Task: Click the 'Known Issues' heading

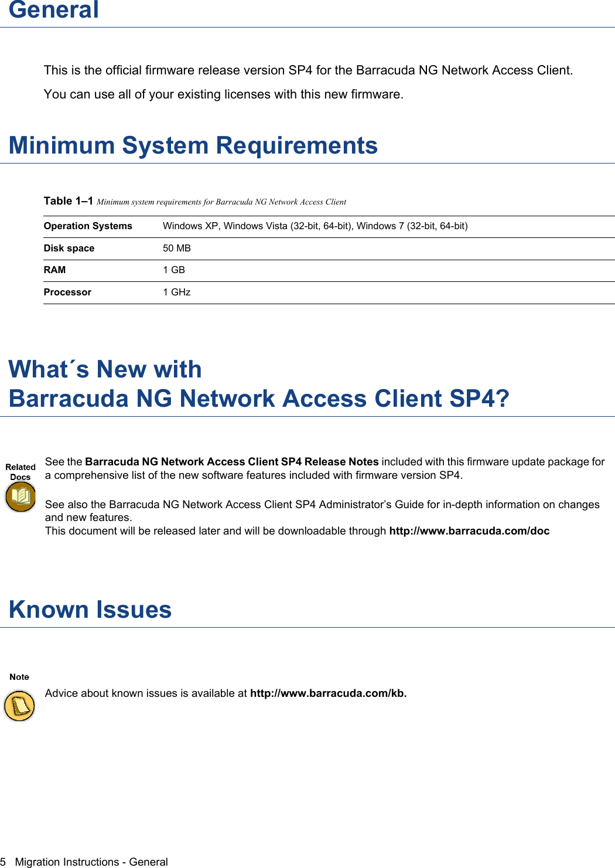Action: pos(90,610)
